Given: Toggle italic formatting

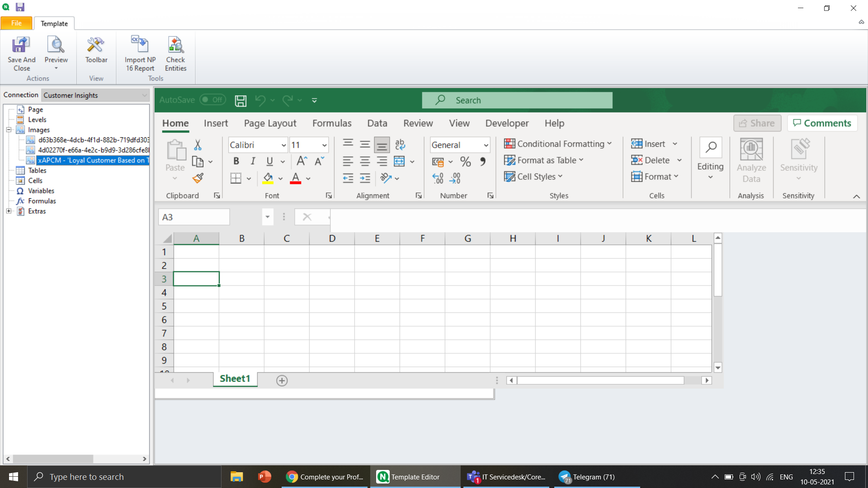Looking at the screenshot, I should 253,161.
